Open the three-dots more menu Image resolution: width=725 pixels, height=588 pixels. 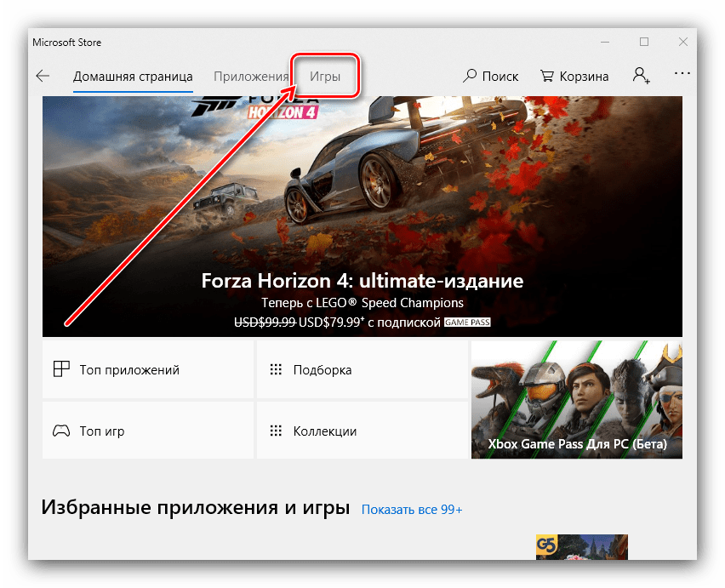click(682, 74)
